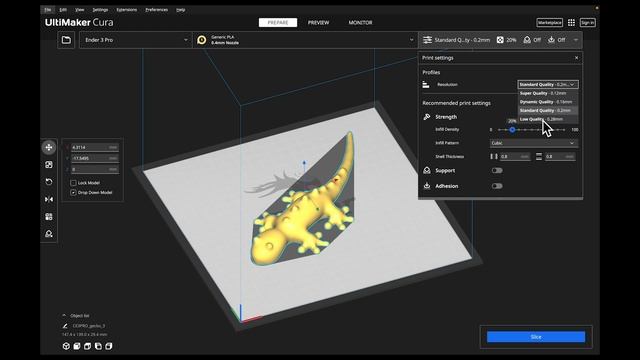Close the Print settings panel
The width and height of the screenshot is (640, 360).
pos(576,58)
